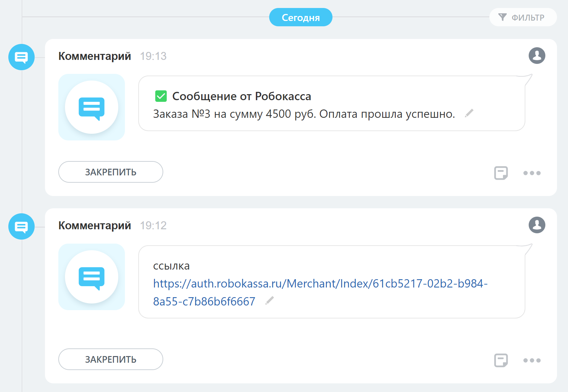Click timeline comment icon for 19:13 entry
The image size is (568, 392).
(21, 57)
